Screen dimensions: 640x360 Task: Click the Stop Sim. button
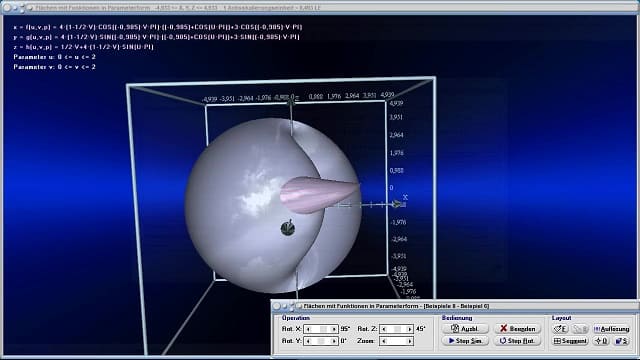coord(465,340)
